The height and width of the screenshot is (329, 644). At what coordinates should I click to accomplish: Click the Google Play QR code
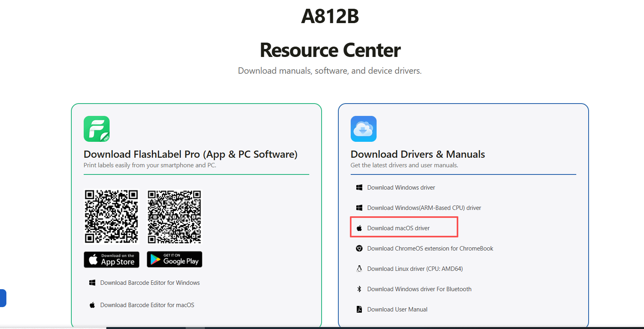tap(175, 216)
